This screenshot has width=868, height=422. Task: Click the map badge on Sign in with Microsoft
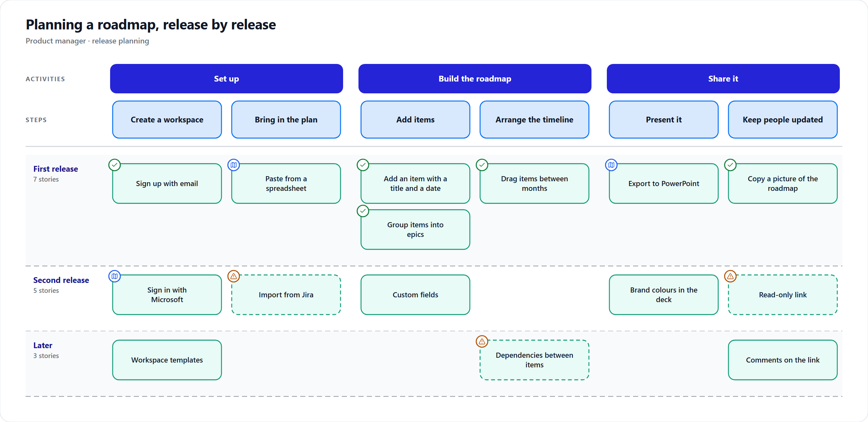point(115,276)
